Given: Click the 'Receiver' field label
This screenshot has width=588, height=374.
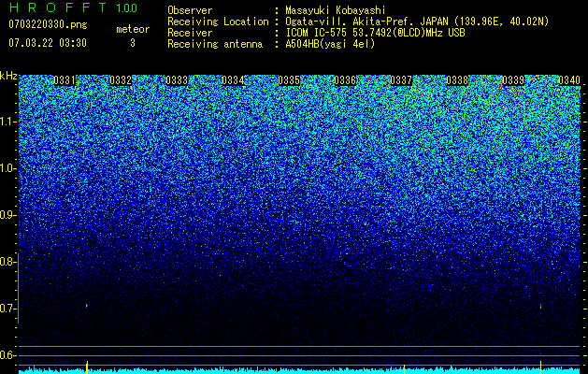Looking at the screenshot, I should pos(190,33).
